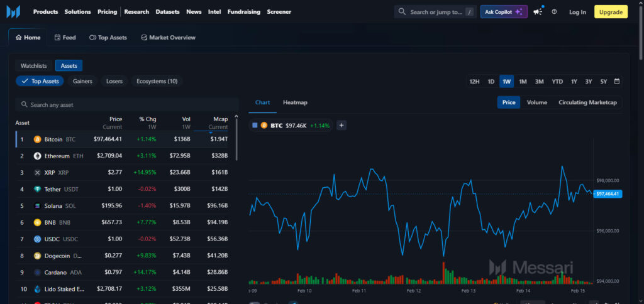Viewport: 644px width, 304px height.
Task: Click the blue BTC series color swatch
Action: point(255,126)
